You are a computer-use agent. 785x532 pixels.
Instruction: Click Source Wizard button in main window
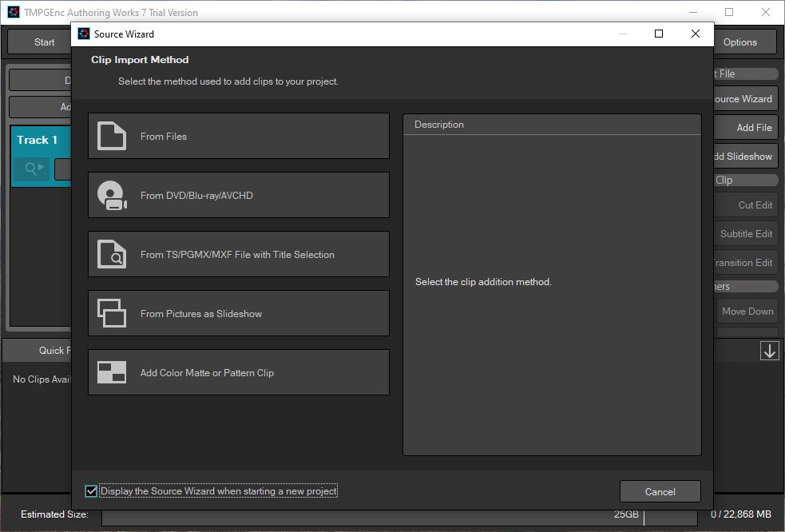tap(745, 99)
